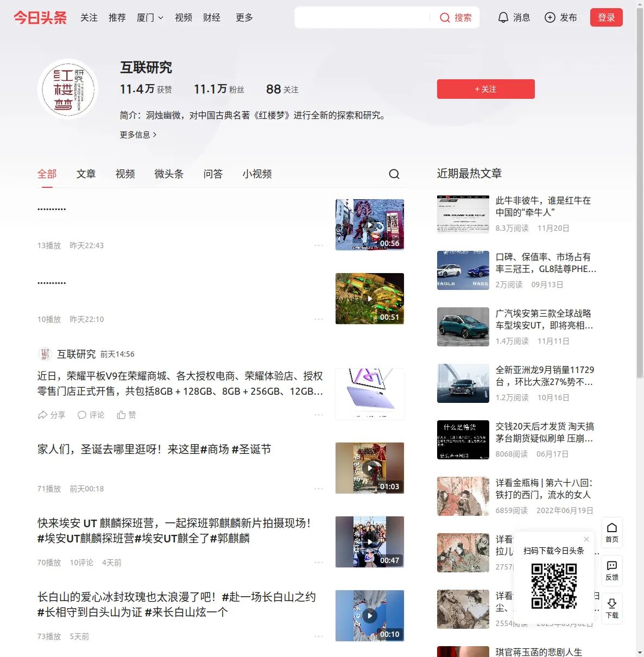
Task: Open the 荣耀平板V9 tablet image
Action: pyautogui.click(x=370, y=394)
